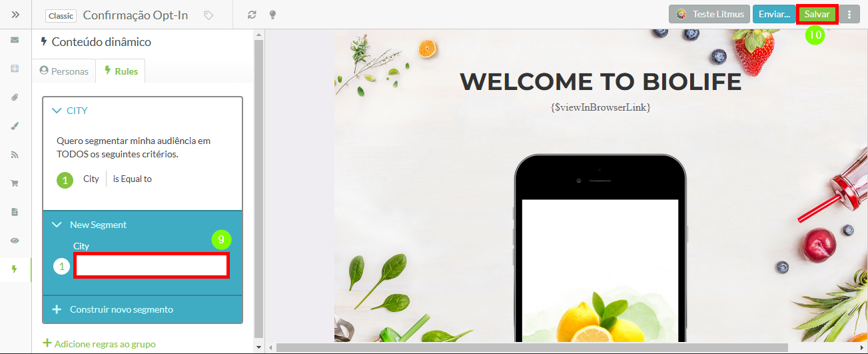Click the refresh arrows icon in header
Viewport: 868px width, 354px height.
pyautogui.click(x=251, y=15)
